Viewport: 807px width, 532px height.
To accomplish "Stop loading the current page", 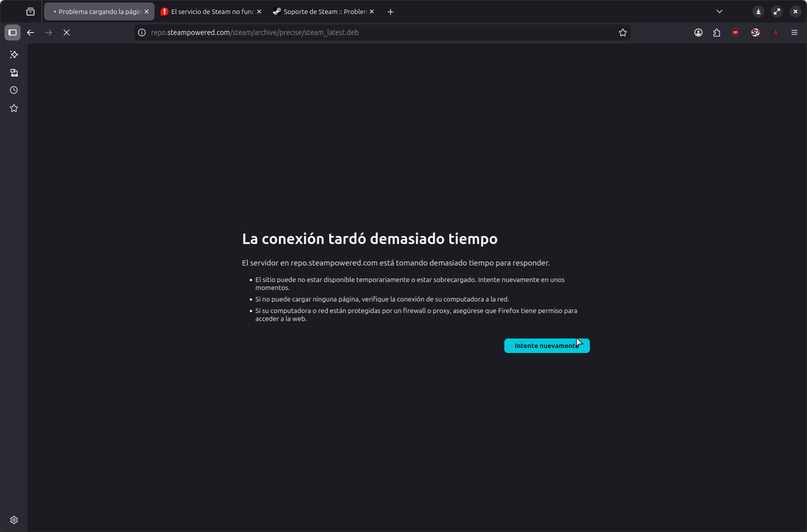I will (x=67, y=32).
